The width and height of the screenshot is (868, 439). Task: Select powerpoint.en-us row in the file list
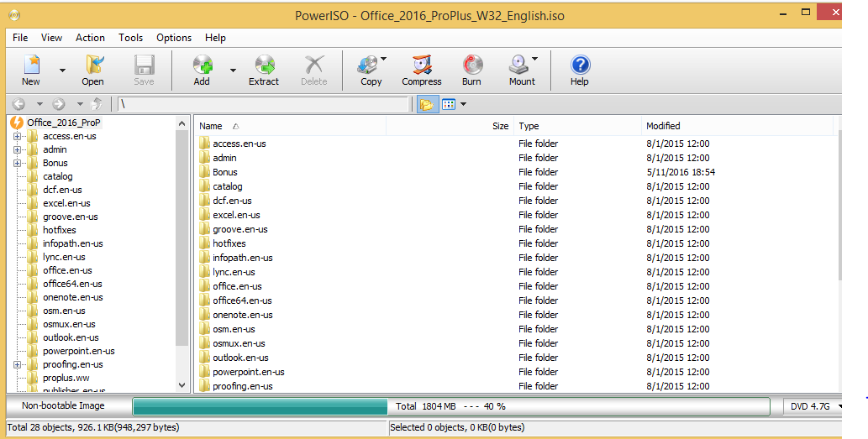point(515,372)
